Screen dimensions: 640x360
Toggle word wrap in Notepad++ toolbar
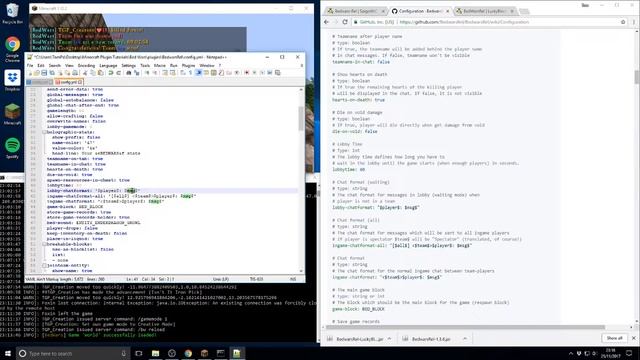pos(182,73)
